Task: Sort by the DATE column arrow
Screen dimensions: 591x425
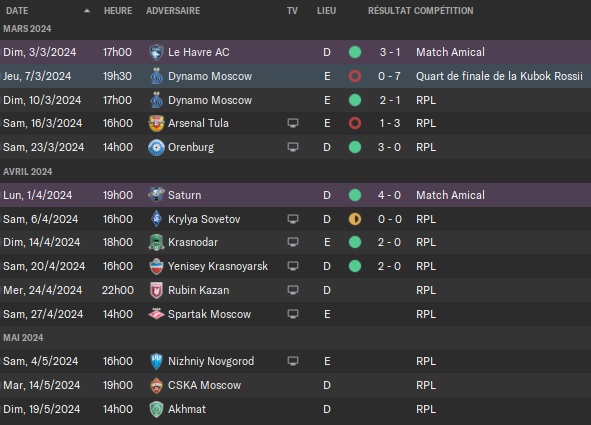Action: (87, 11)
